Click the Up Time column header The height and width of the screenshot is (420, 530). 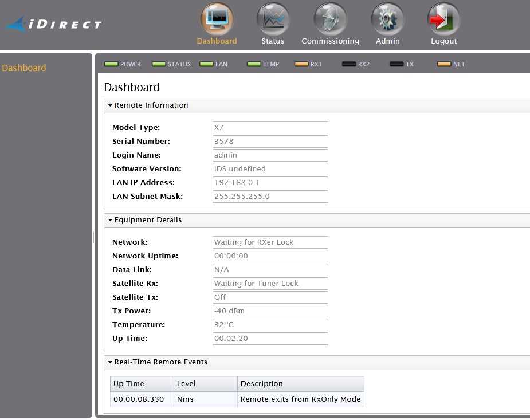pos(142,384)
